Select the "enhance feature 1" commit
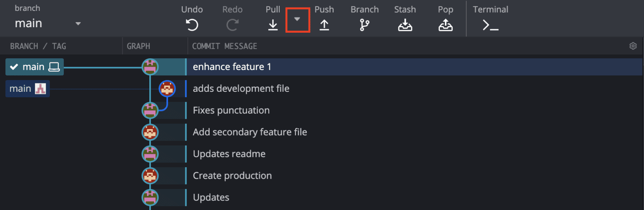 pyautogui.click(x=232, y=67)
